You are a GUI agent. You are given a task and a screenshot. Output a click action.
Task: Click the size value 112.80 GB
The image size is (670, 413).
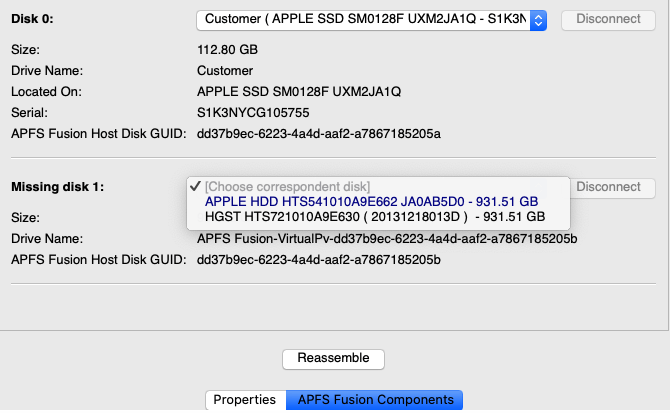click(x=227, y=50)
